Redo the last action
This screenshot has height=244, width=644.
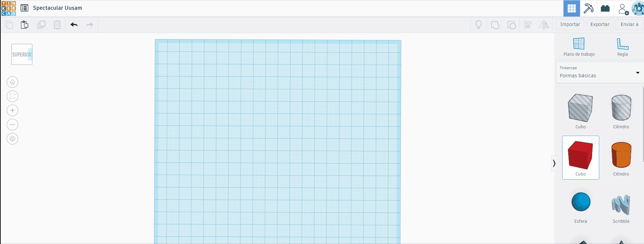[x=90, y=25]
